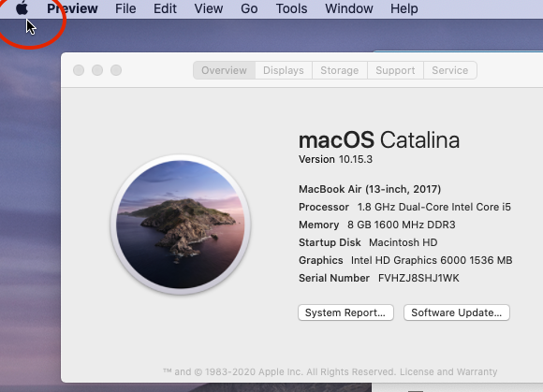Switch to the Service tab
Image resolution: width=543 pixels, height=392 pixels.
point(450,70)
